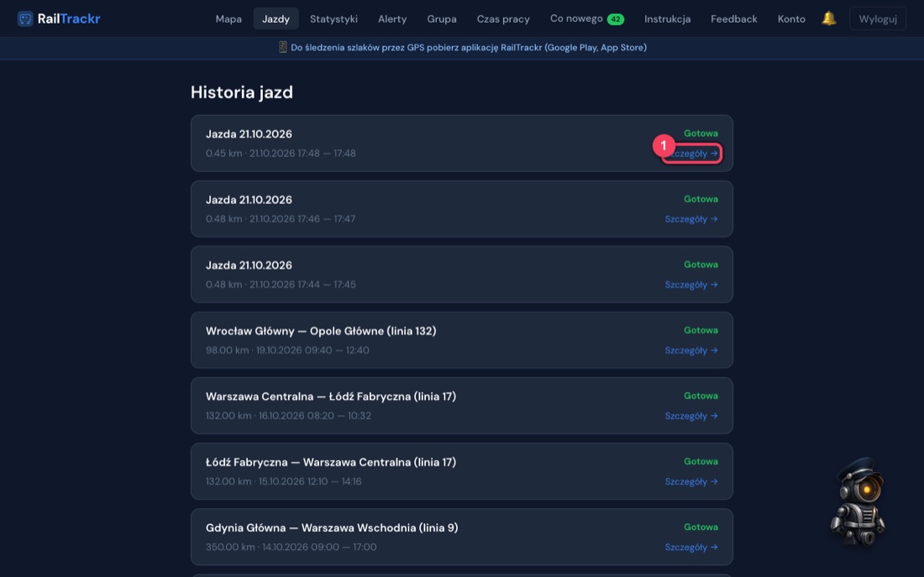Click the phone icon in GPS banner
The height and width of the screenshot is (577, 924).
pos(282,47)
